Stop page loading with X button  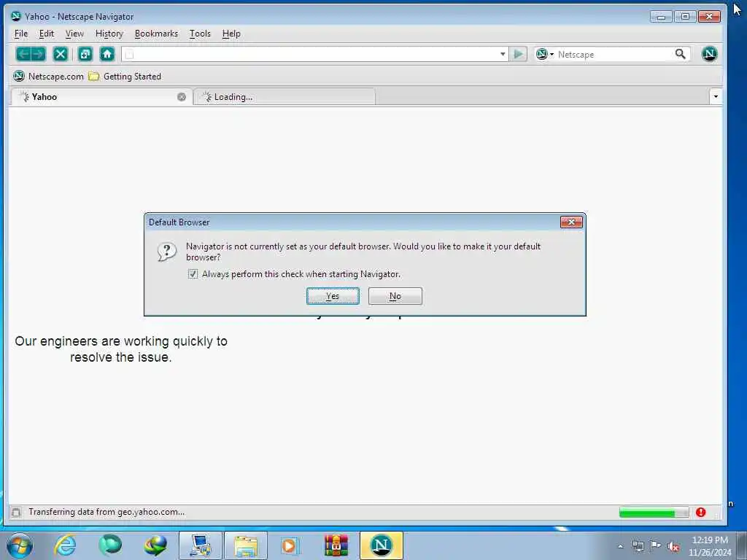point(61,54)
